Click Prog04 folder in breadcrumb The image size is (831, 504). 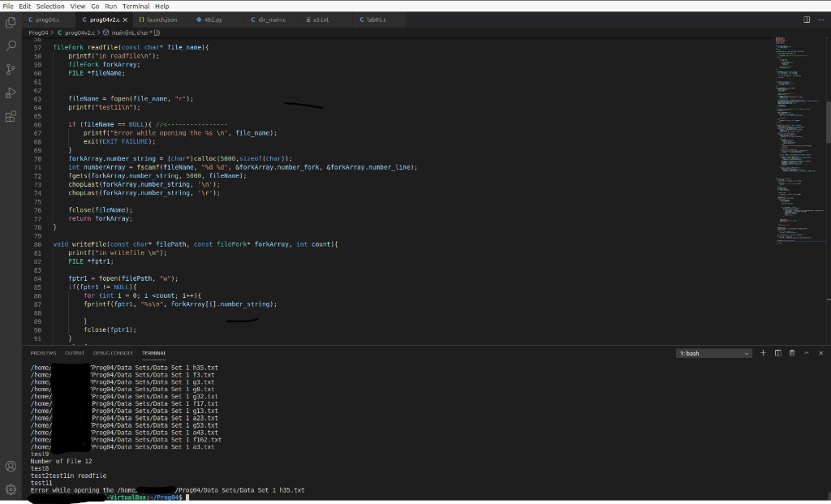(38, 32)
